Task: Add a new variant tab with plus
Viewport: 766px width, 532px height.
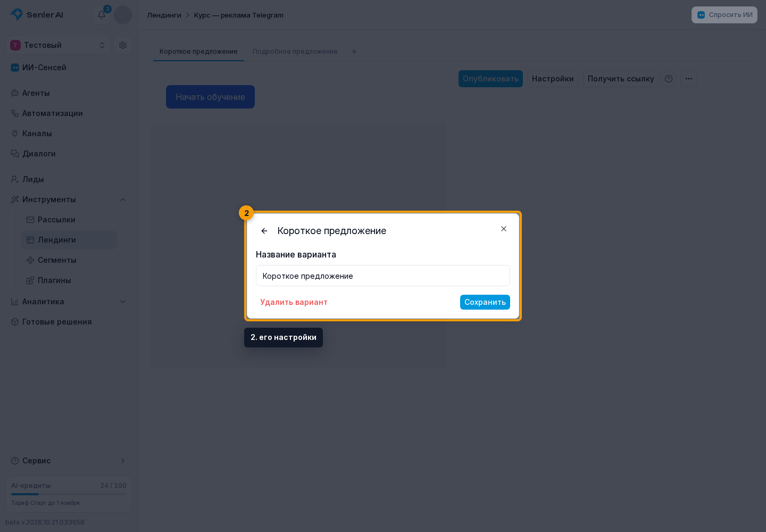Action: tap(354, 52)
